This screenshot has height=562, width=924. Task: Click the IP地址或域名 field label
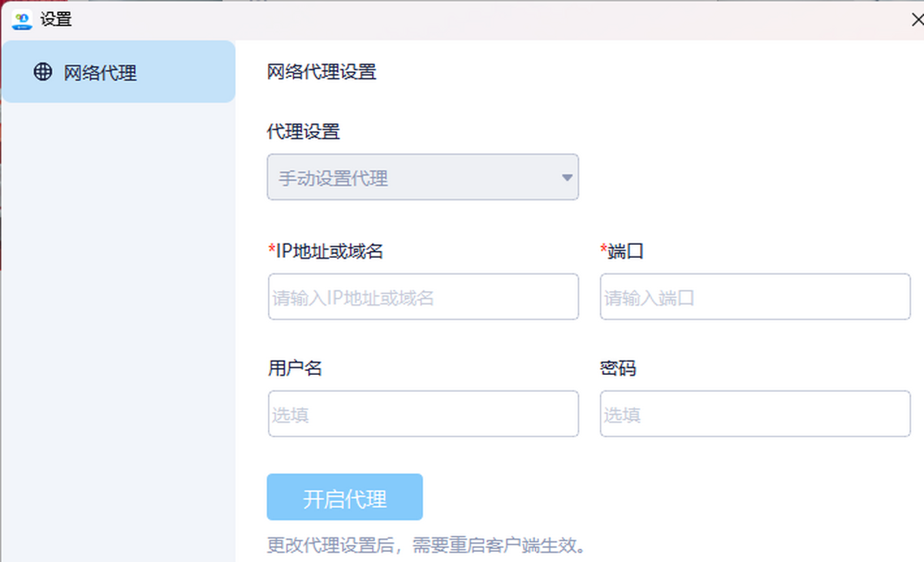tap(330, 251)
